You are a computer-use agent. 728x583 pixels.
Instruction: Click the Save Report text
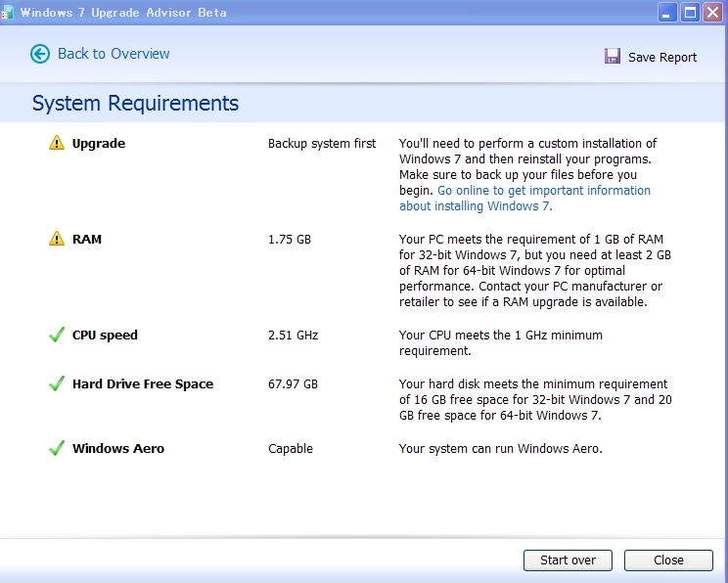[662, 58]
